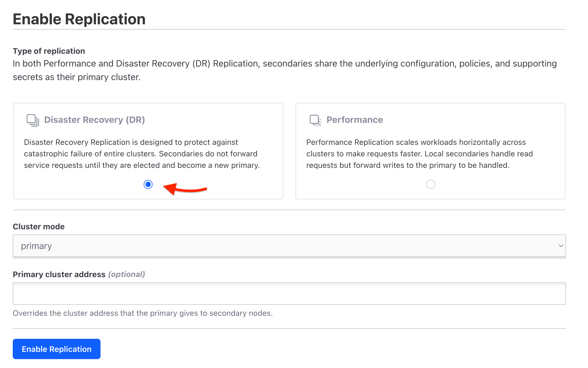
Task: Choose Performance as the replication type
Action: (x=431, y=184)
